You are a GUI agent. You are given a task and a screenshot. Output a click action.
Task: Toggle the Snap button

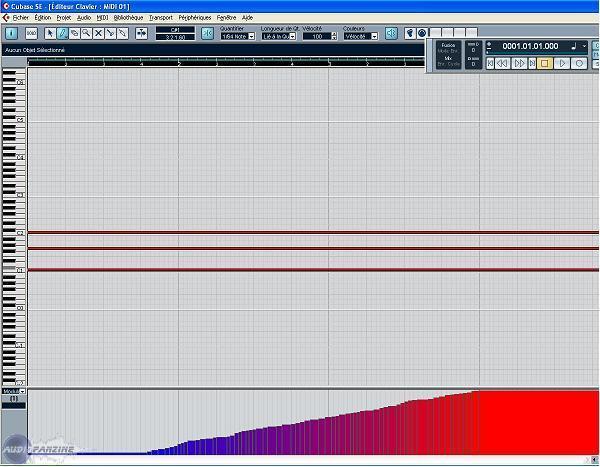(x=207, y=34)
